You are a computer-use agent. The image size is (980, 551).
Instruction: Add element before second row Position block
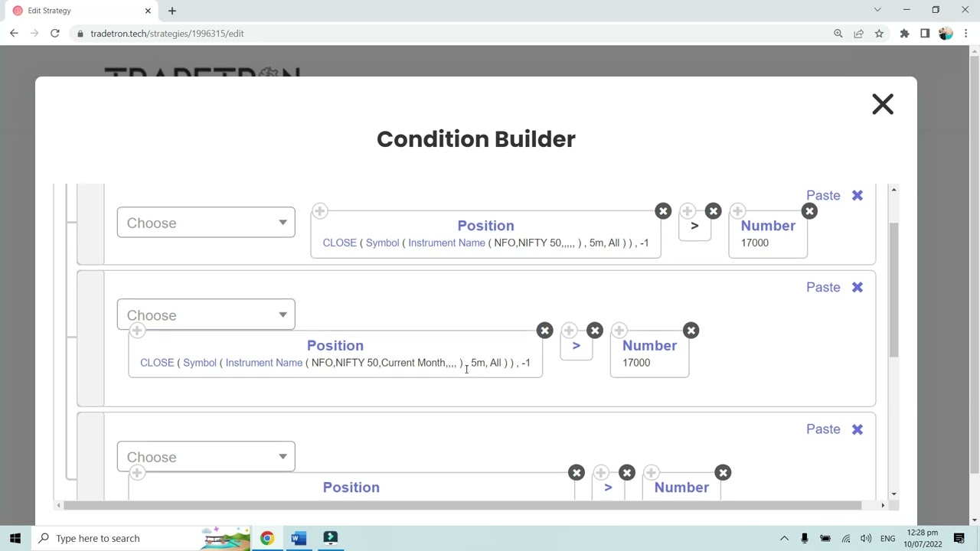click(137, 331)
